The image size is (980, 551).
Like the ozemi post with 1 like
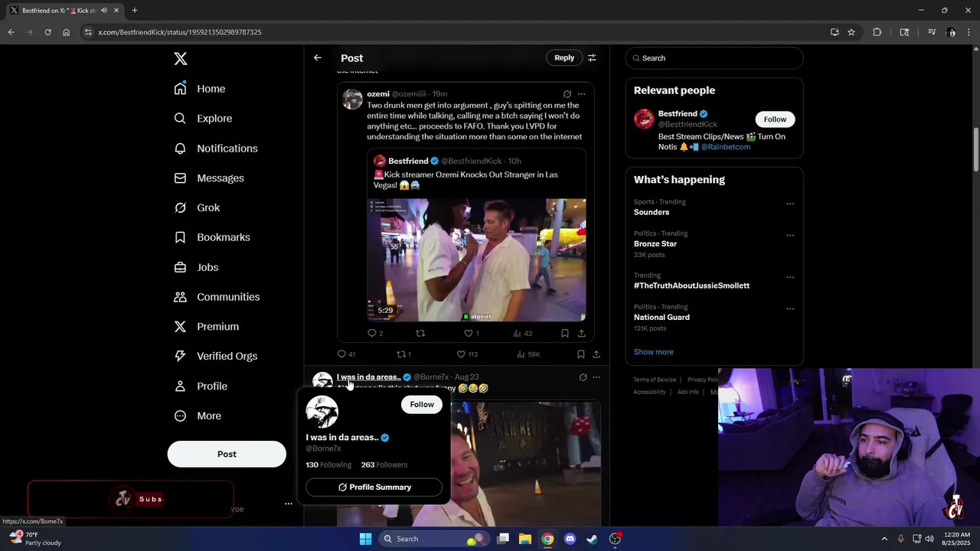point(472,334)
